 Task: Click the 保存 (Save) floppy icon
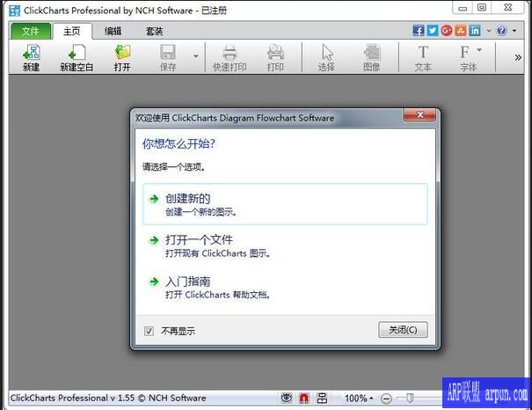[168, 58]
